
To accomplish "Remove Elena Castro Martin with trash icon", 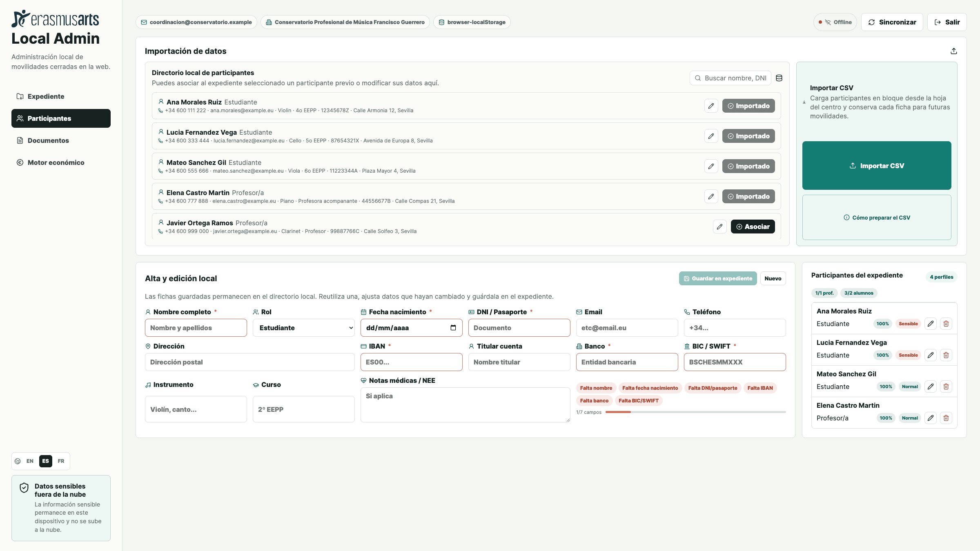I will click(946, 418).
